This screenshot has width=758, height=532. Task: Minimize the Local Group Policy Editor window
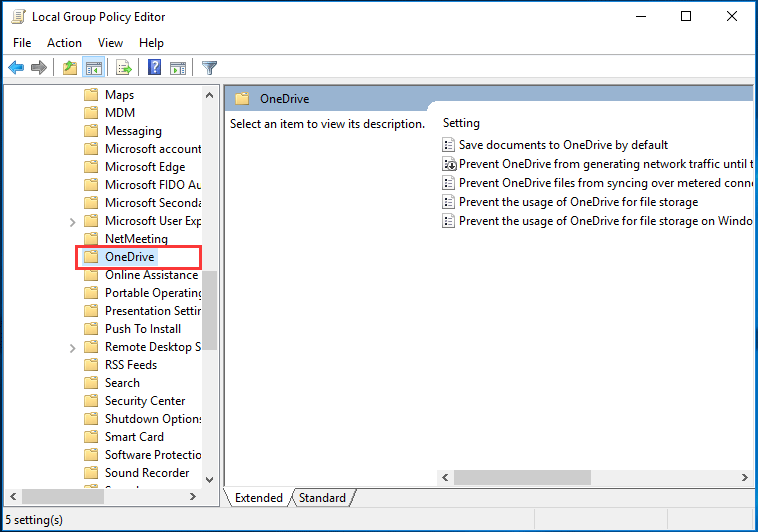(641, 16)
